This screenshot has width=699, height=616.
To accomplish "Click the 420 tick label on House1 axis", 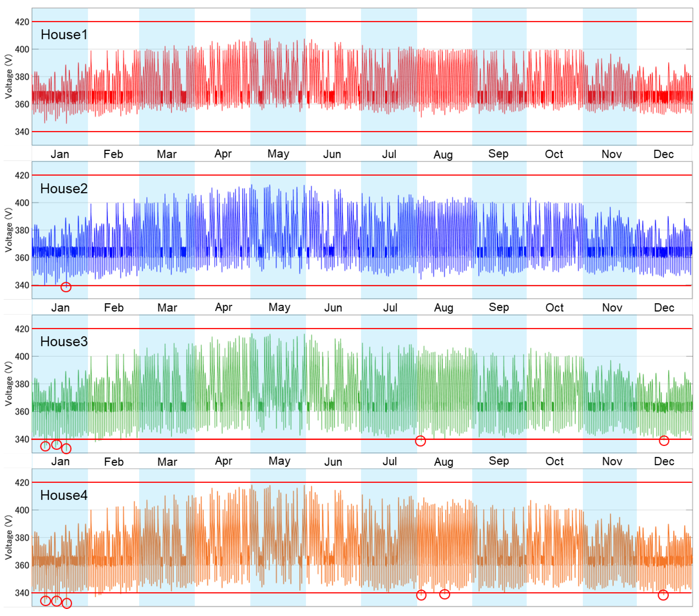I will pyautogui.click(x=22, y=22).
